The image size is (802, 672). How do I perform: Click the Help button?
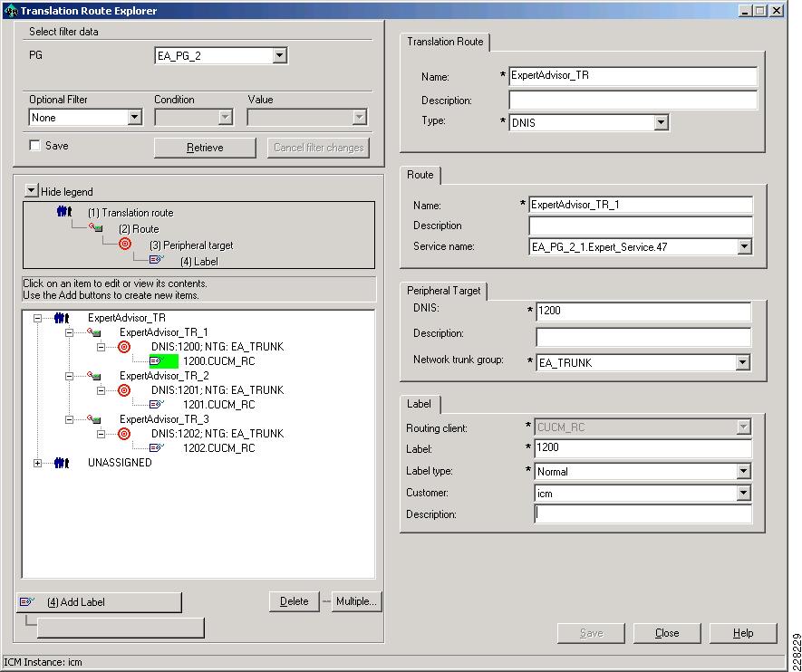point(743,633)
